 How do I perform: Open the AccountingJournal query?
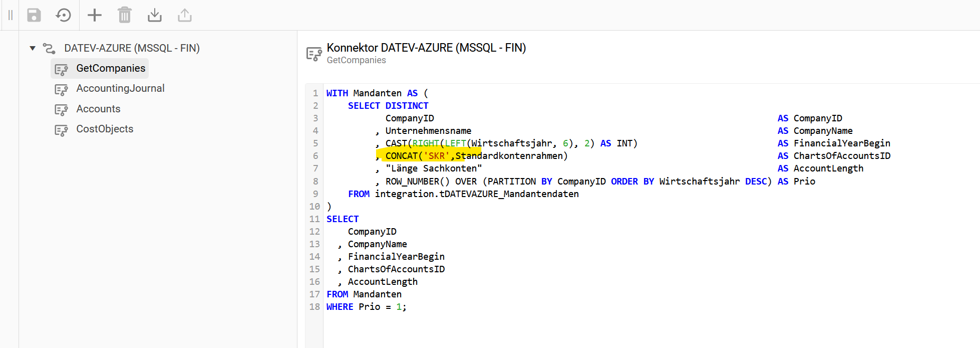(x=120, y=88)
